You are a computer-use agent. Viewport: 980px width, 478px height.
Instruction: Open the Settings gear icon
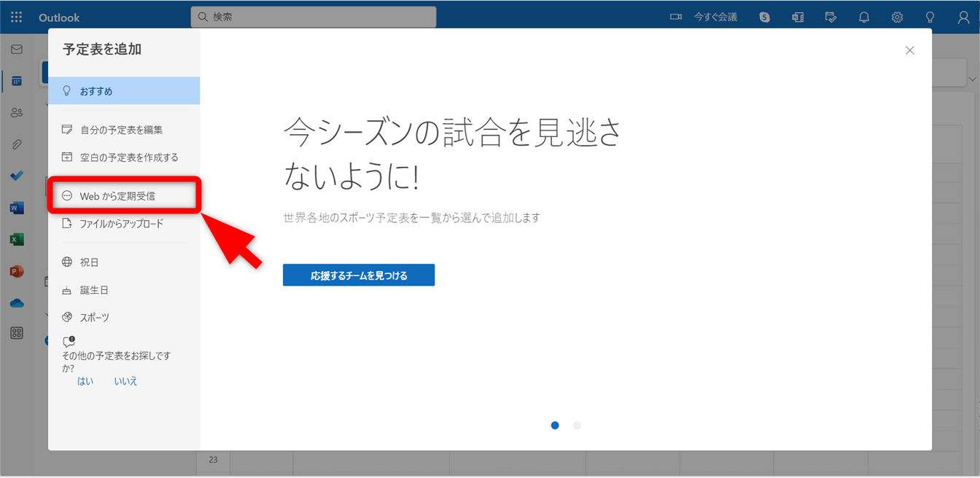897,17
